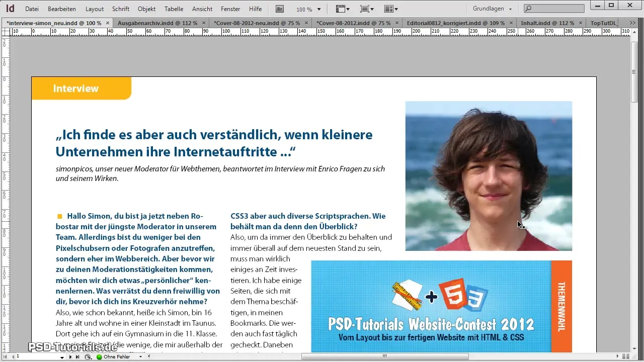Switch to Ausgabenarchiv.indd tab
This screenshot has width=644, height=362.
coord(158,23)
